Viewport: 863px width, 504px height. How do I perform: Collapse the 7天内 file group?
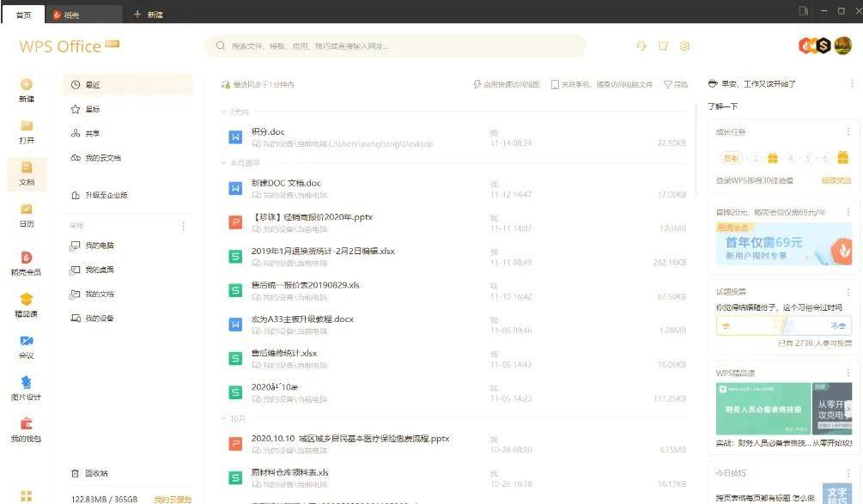click(x=223, y=112)
